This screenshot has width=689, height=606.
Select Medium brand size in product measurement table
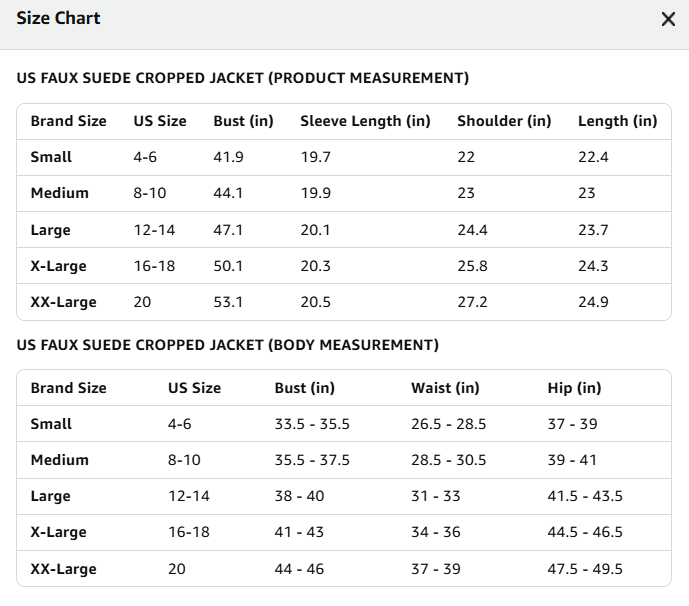coord(60,193)
